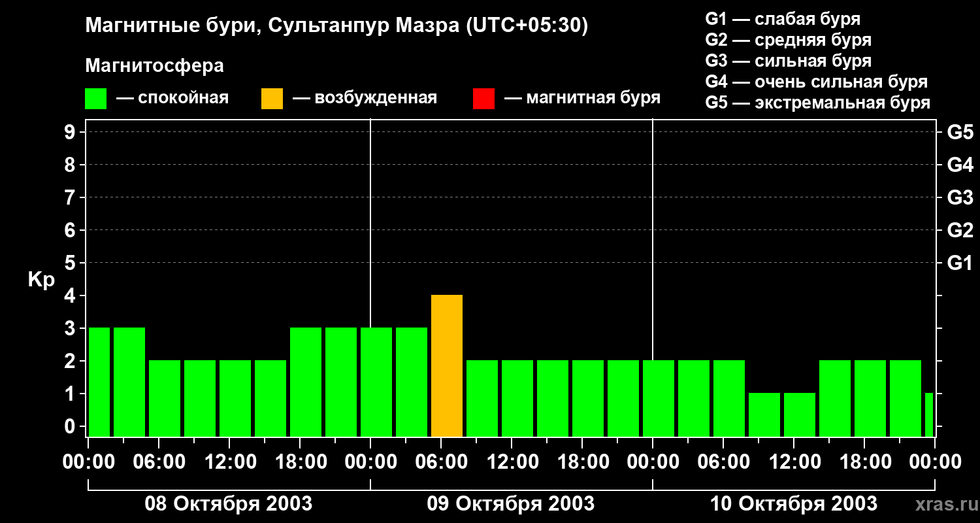Click the '00:00' label starting 10 October
Viewport: 980px width, 523px height.
click(653, 462)
